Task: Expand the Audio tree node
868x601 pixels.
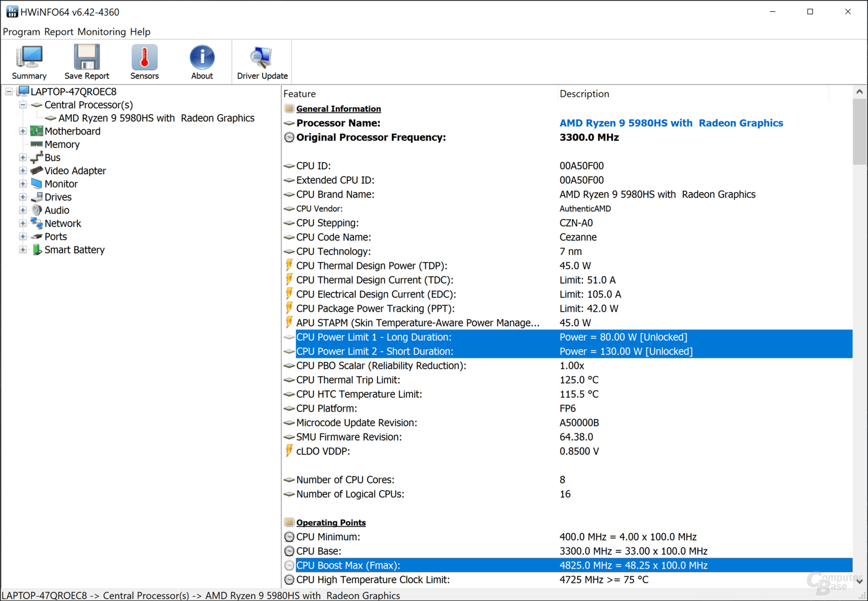Action: coord(22,210)
